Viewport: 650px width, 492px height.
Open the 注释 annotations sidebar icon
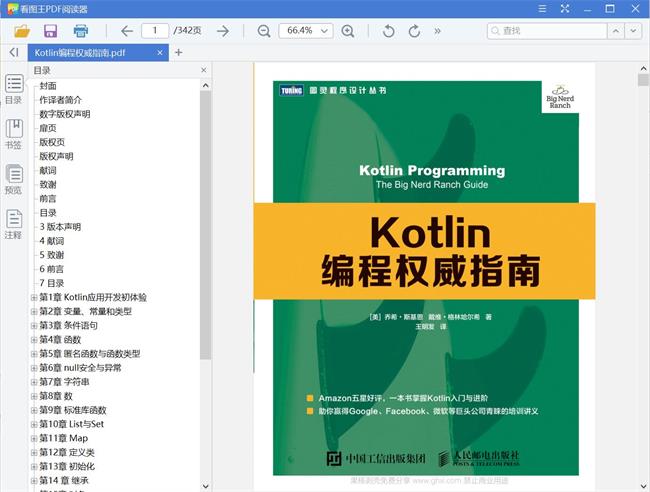click(x=14, y=224)
